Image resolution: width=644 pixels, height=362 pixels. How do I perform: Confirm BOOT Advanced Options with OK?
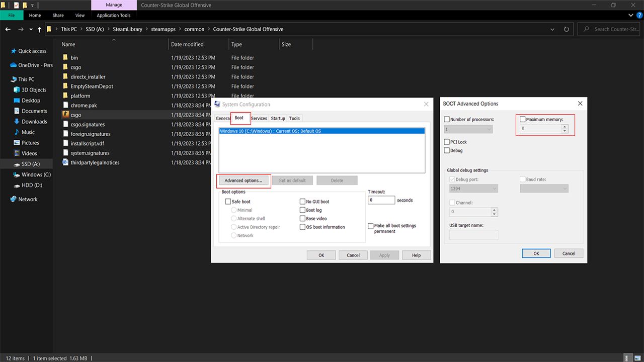pyautogui.click(x=536, y=253)
